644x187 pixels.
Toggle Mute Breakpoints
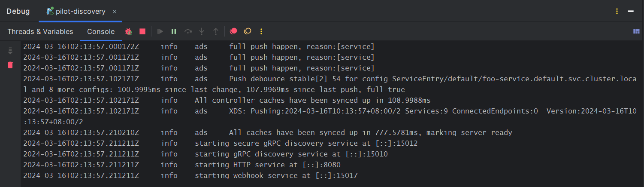pos(248,31)
